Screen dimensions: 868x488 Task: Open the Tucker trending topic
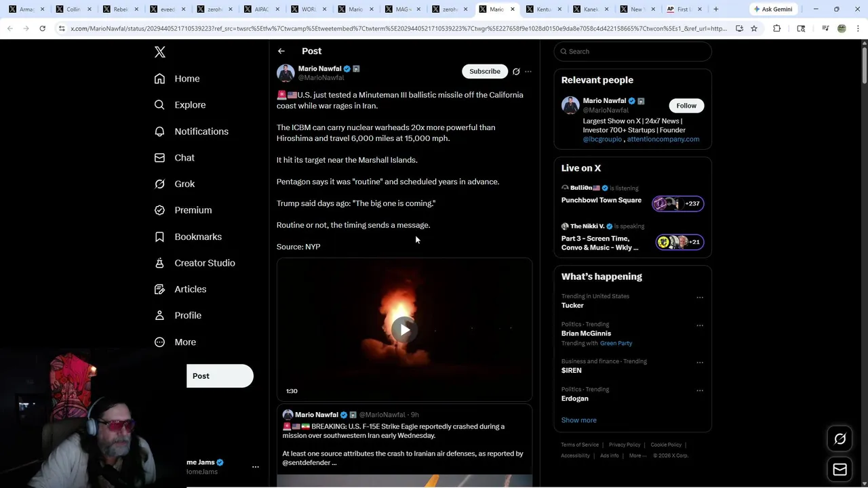click(572, 306)
